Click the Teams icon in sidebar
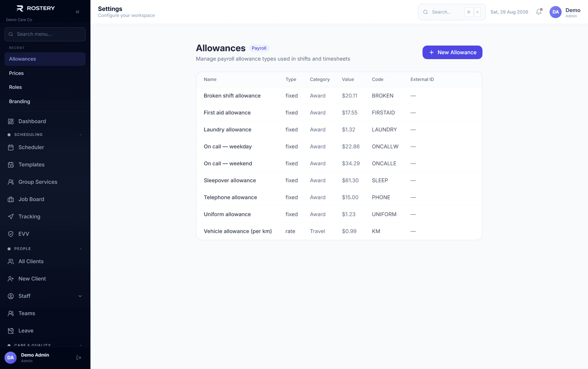The height and width of the screenshot is (369, 588). [11, 313]
